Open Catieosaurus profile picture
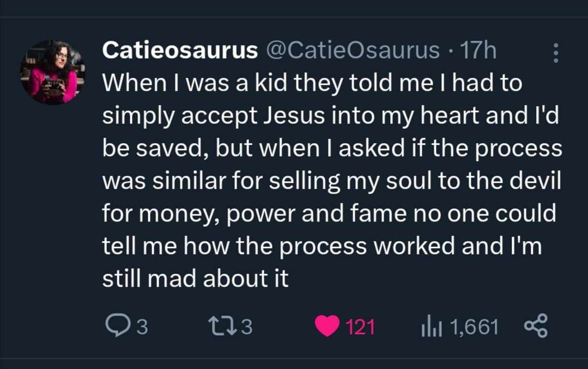This screenshot has height=369, width=588. (53, 72)
